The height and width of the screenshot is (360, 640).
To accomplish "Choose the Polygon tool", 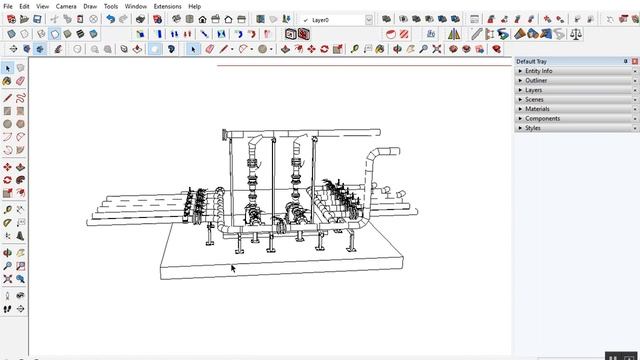I will click(20, 124).
